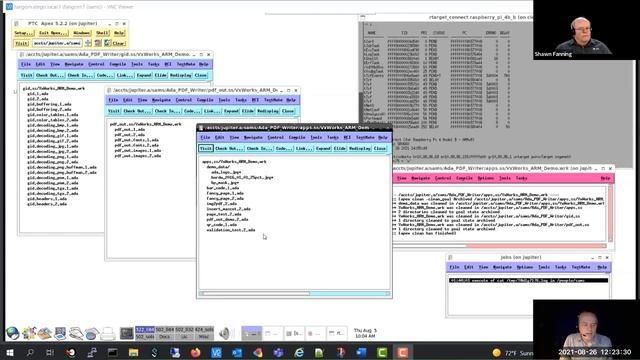Select pdf_out_fonts_1.ada in the pdf_out.ss window
The height and width of the screenshot is (360, 640).
[136, 140]
